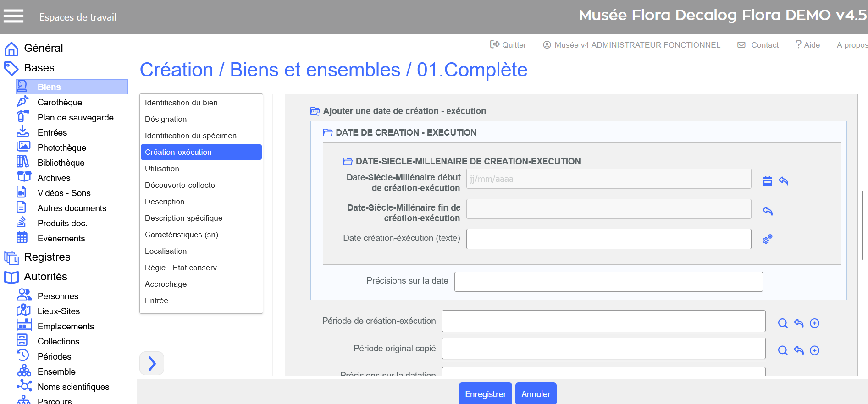Collapse DATE DE CREATION - EXECUTION section
868x404 pixels.
tap(327, 133)
